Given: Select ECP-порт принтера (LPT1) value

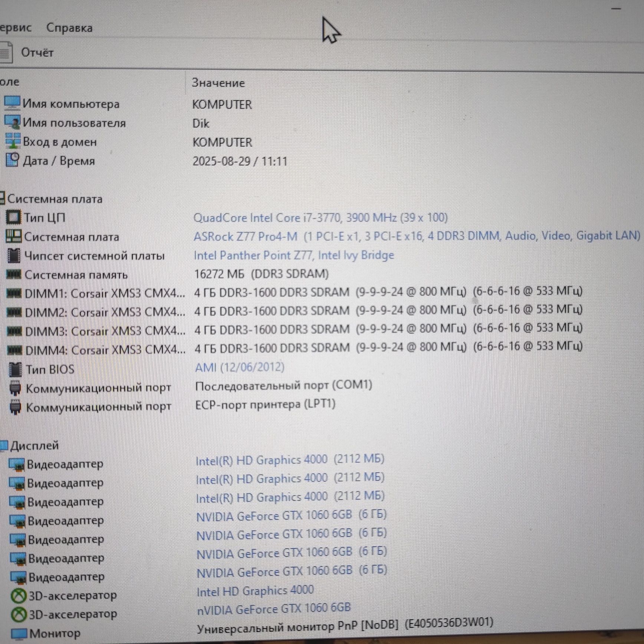Looking at the screenshot, I should pyautogui.click(x=265, y=404).
